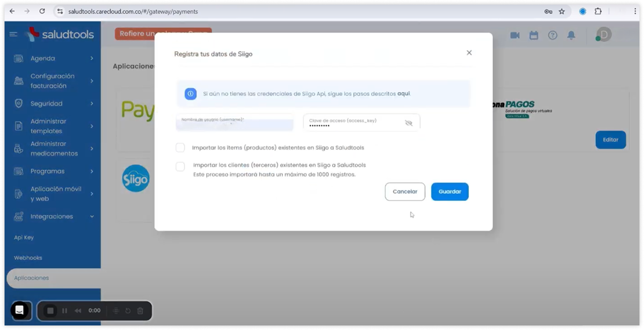Open browser extensions puzzle icon

pyautogui.click(x=598, y=11)
